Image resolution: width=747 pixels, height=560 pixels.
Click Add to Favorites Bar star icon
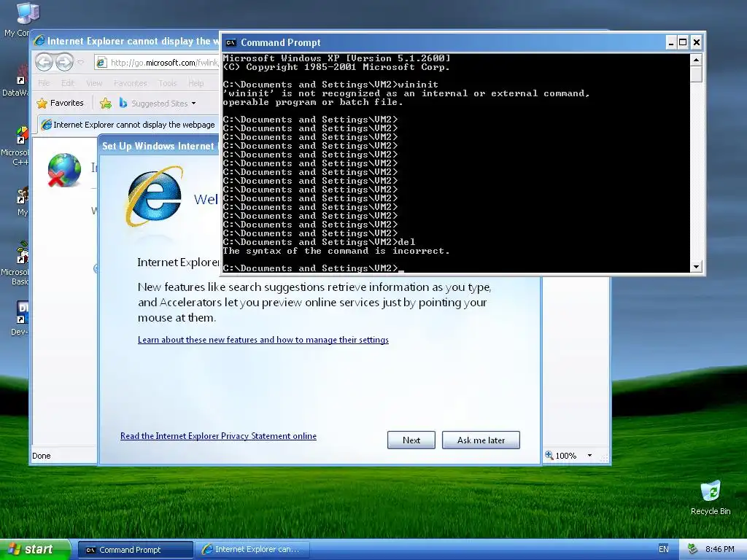[x=106, y=103]
